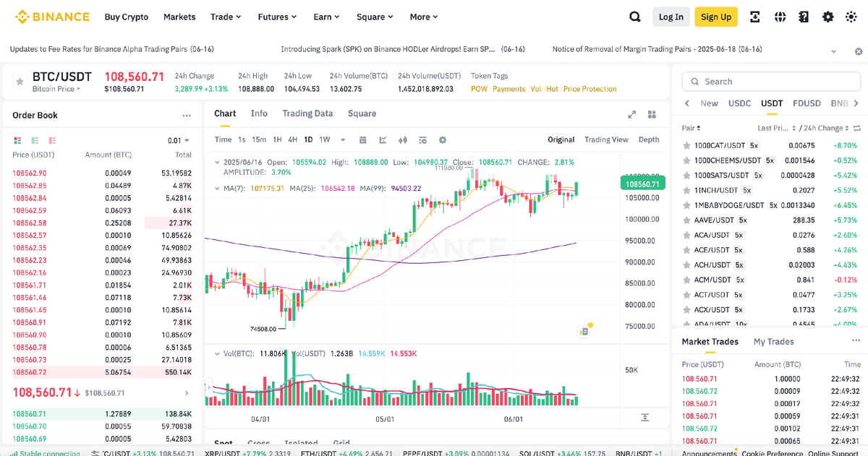Collapse the MA indicator legend chevron
Screen dimensions: 868x456
(218, 188)
